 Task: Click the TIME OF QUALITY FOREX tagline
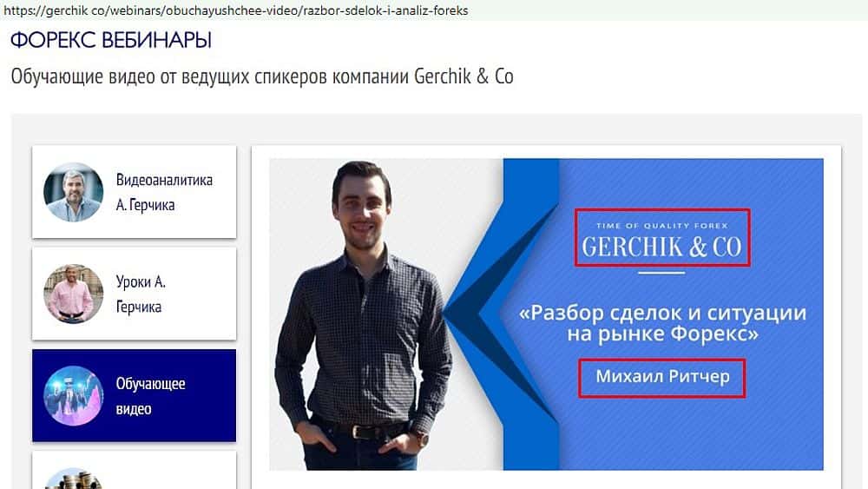click(x=662, y=226)
